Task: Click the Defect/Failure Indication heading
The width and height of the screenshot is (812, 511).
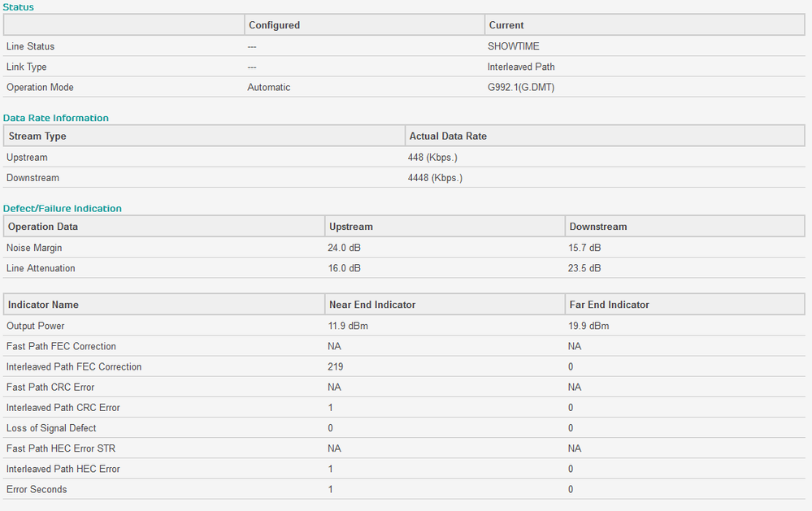Action: coord(62,208)
